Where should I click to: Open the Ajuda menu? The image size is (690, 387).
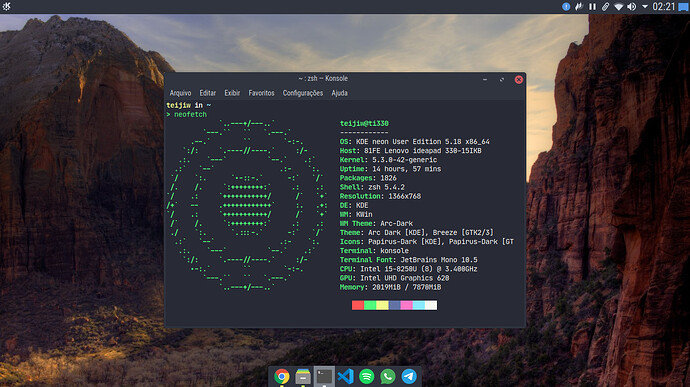click(339, 93)
